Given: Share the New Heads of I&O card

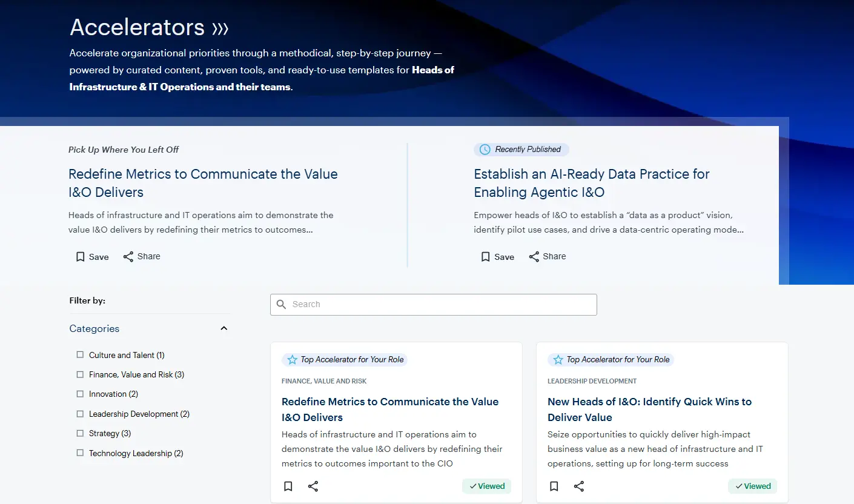Looking at the screenshot, I should [x=579, y=486].
